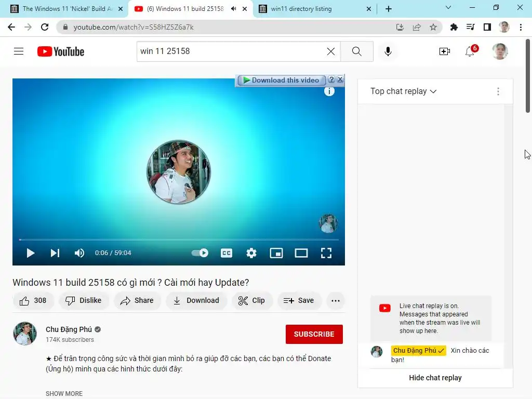Viewport: 532px width, 399px height.
Task: Dislike the video
Action: point(84,301)
